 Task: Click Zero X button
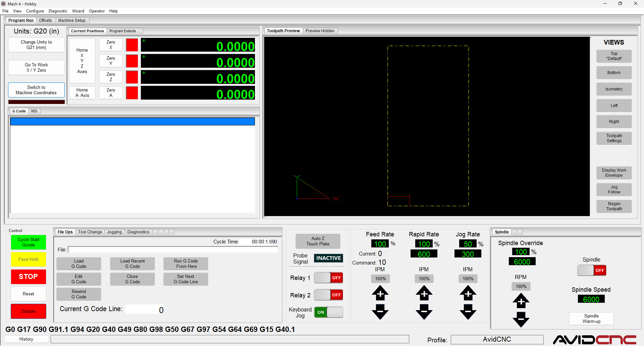click(111, 45)
